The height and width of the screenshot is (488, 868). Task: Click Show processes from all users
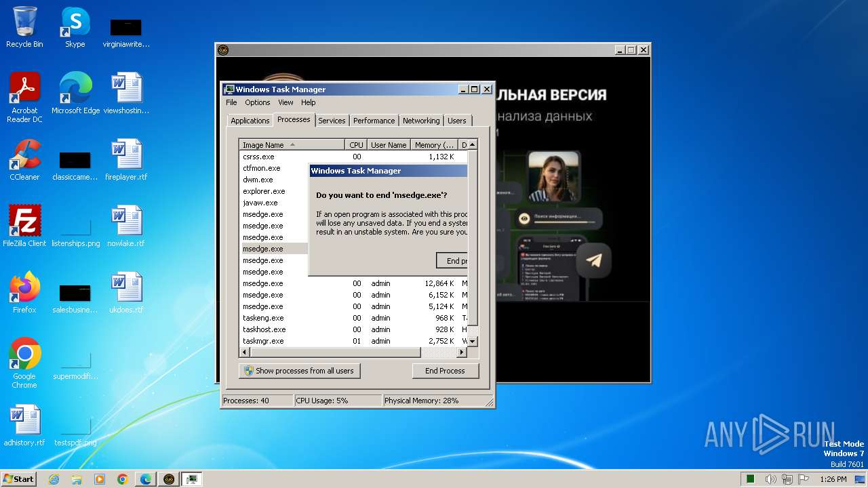(299, 371)
